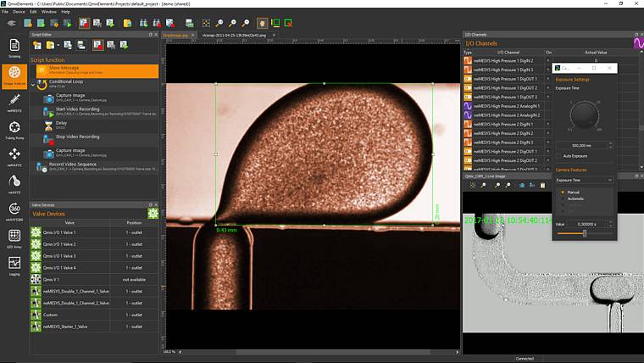Click the Qmix I/O 1 Valve 1 icon
This screenshot has width=644, height=363.
point(36,232)
